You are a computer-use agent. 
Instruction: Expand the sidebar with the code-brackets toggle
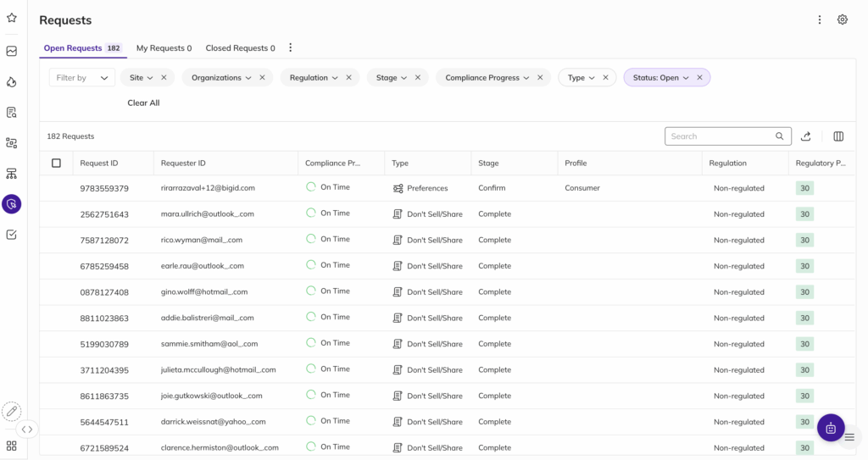[x=27, y=430]
